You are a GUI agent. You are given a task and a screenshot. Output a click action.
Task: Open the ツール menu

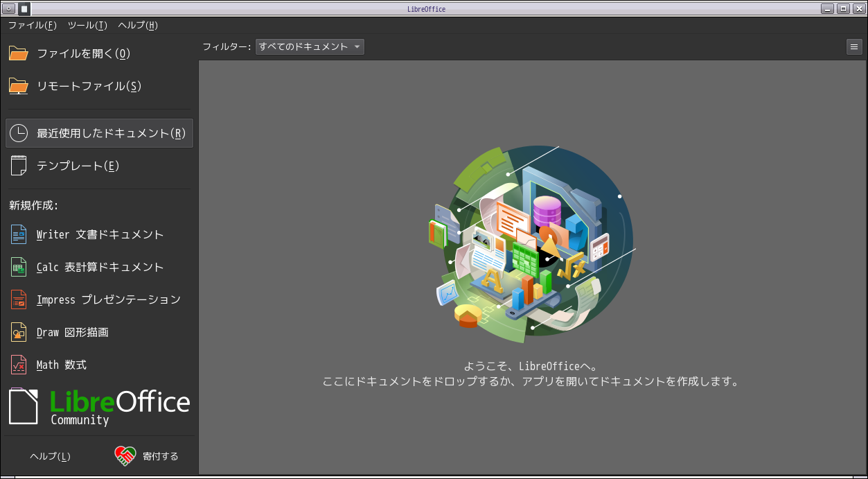pos(87,25)
